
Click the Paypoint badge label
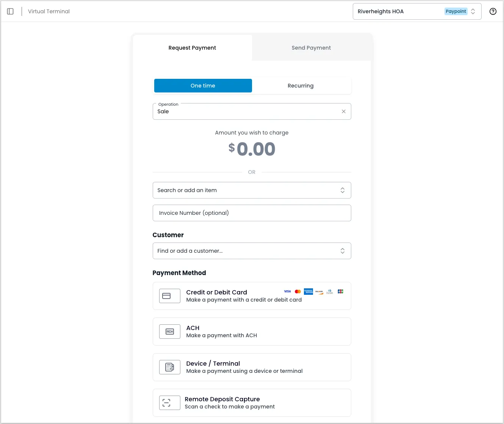[x=456, y=11]
